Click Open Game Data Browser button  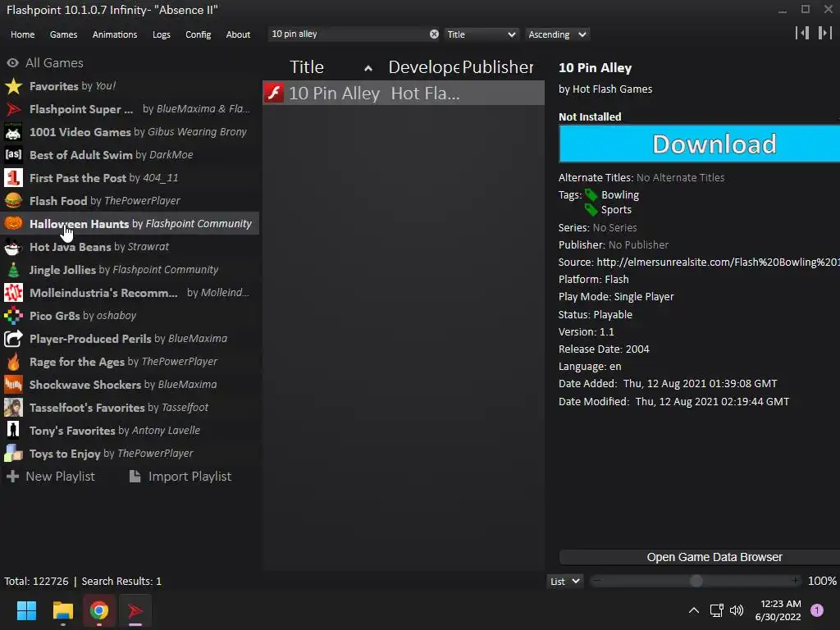click(x=699, y=557)
